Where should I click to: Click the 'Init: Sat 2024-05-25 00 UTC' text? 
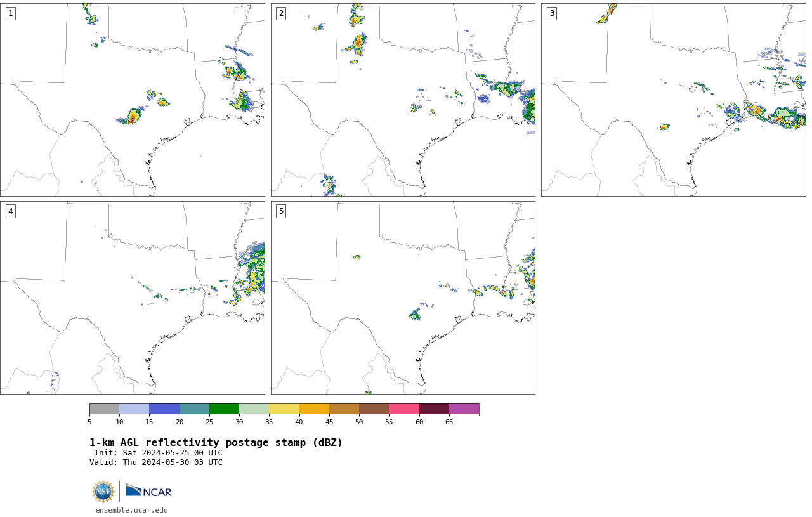[x=159, y=453]
